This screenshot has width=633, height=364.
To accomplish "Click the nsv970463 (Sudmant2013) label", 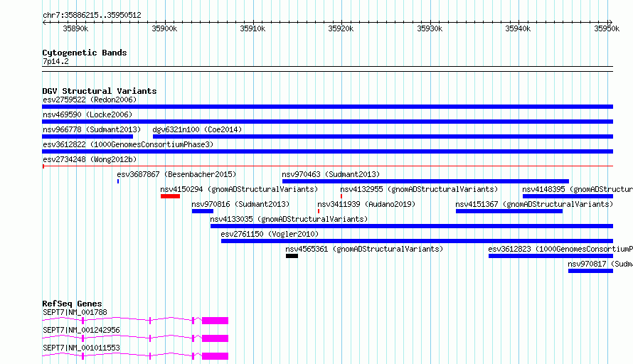I will click(x=331, y=174).
